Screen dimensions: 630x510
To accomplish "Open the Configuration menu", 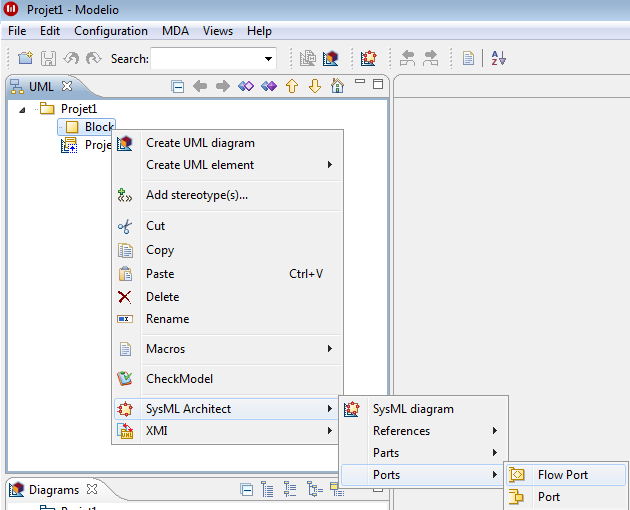I will pyautogui.click(x=111, y=31).
